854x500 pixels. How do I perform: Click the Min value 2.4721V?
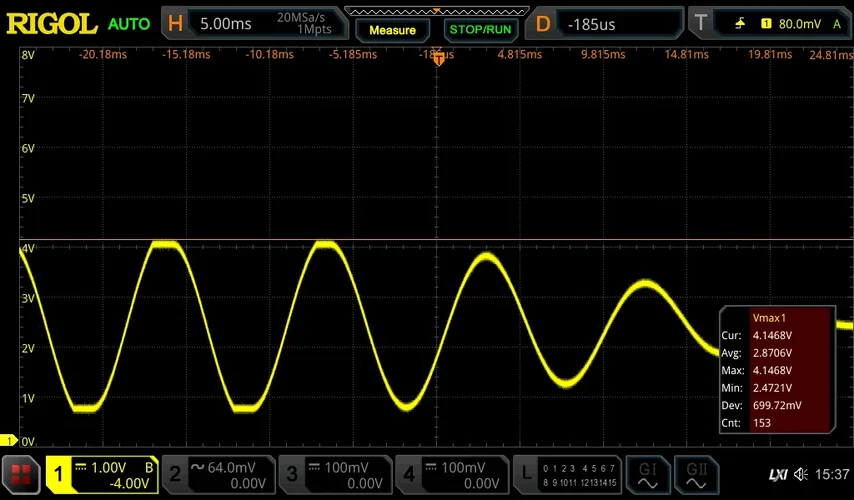[772, 388]
